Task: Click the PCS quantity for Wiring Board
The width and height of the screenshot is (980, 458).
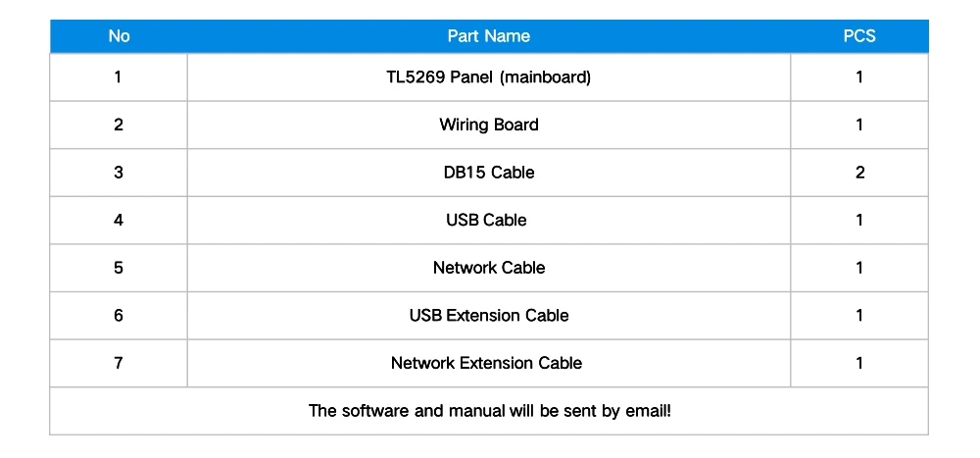Action: (x=859, y=125)
